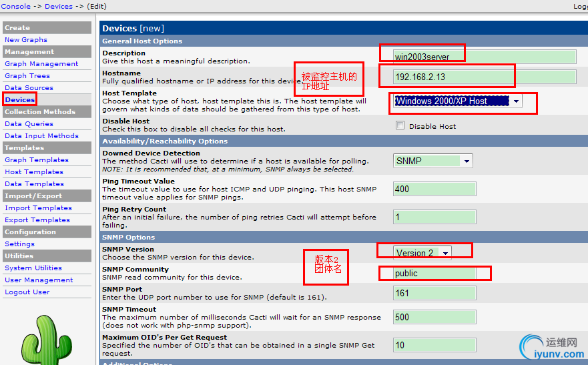Screen dimensions: 588x365
Task: Open Data Queries in sidebar
Action: pos(29,123)
